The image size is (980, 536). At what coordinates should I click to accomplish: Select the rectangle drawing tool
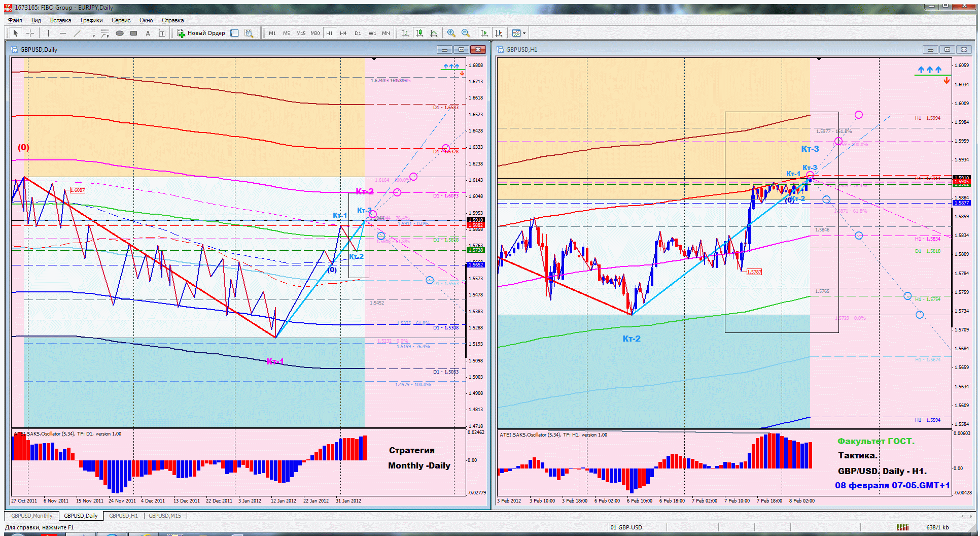point(134,33)
